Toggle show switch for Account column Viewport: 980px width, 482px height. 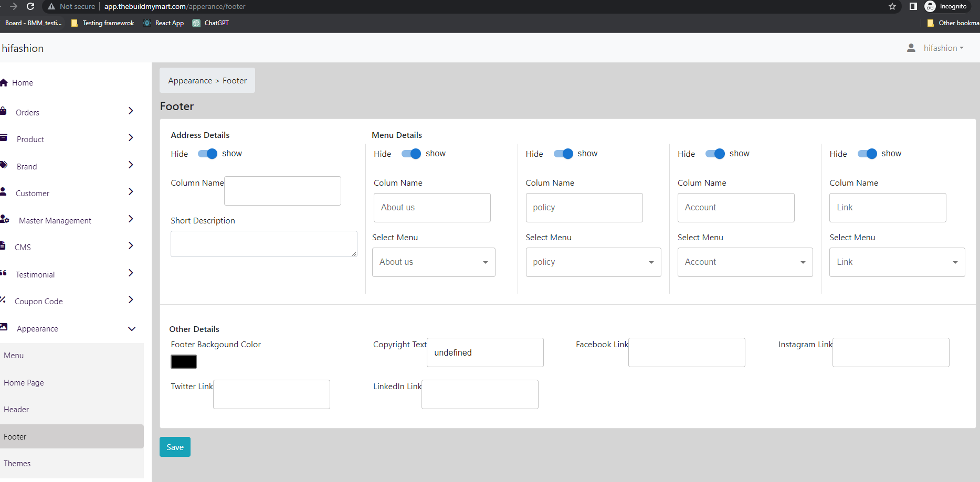[715, 154]
